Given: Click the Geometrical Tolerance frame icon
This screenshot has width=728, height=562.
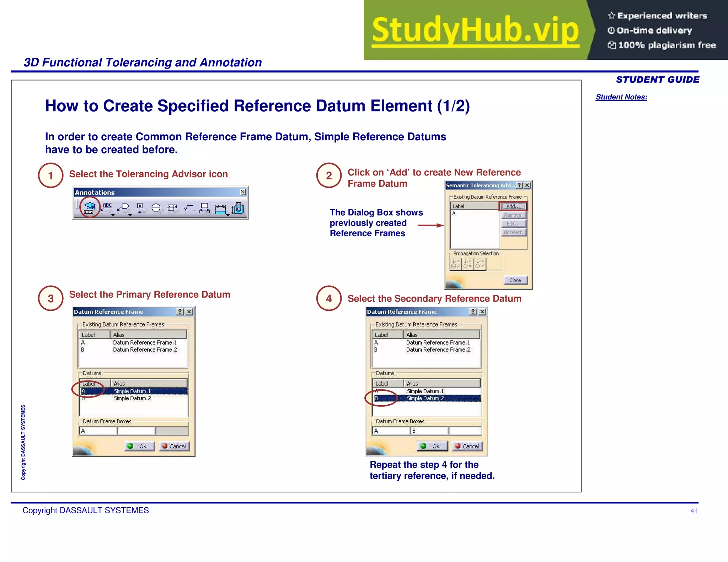Looking at the screenshot, I should click(172, 208).
